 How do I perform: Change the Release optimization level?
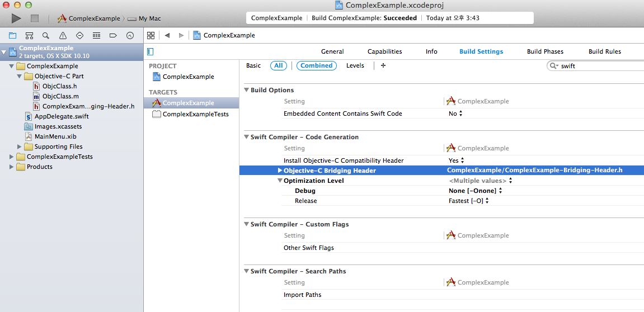(469, 201)
